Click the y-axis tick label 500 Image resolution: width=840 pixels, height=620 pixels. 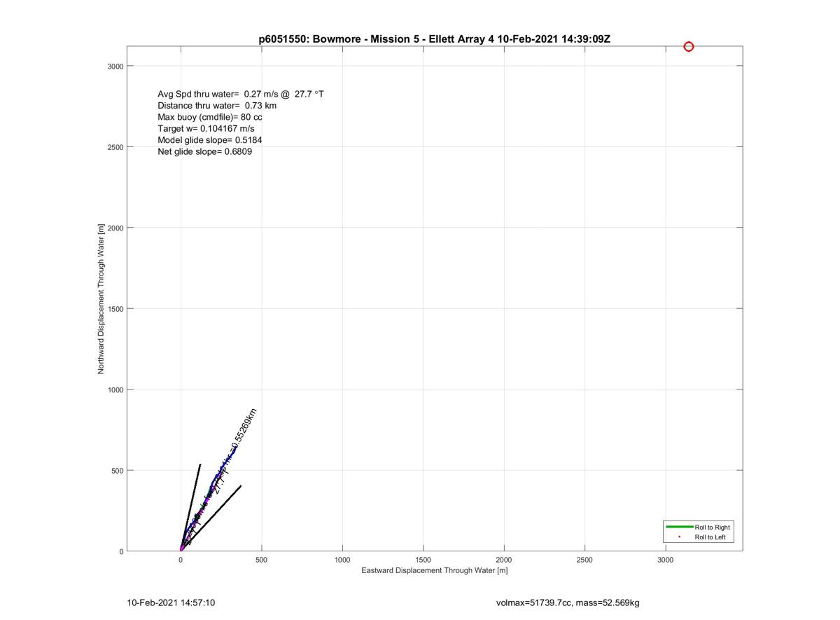coord(117,471)
